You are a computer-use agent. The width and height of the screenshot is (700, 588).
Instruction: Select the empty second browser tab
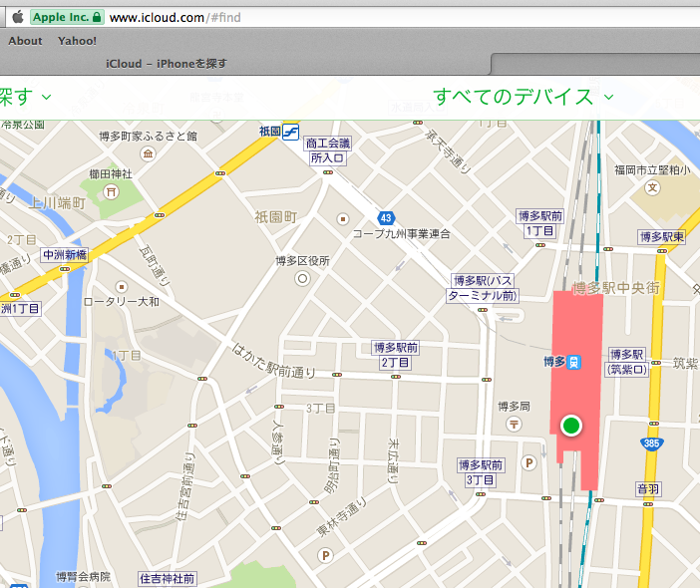tap(595, 64)
